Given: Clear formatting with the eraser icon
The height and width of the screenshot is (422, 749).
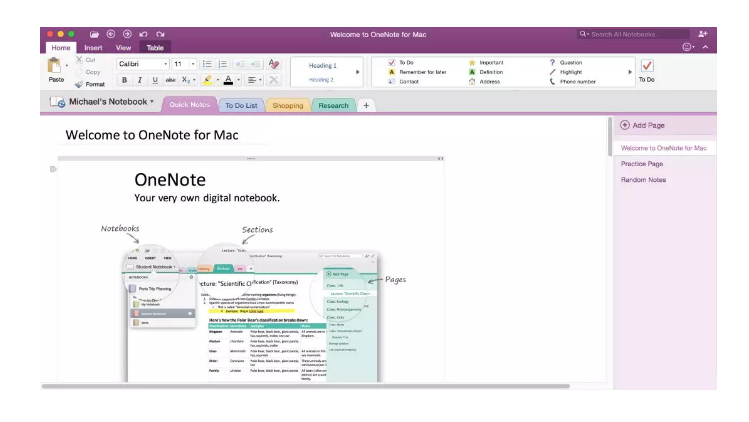Looking at the screenshot, I should 274,64.
